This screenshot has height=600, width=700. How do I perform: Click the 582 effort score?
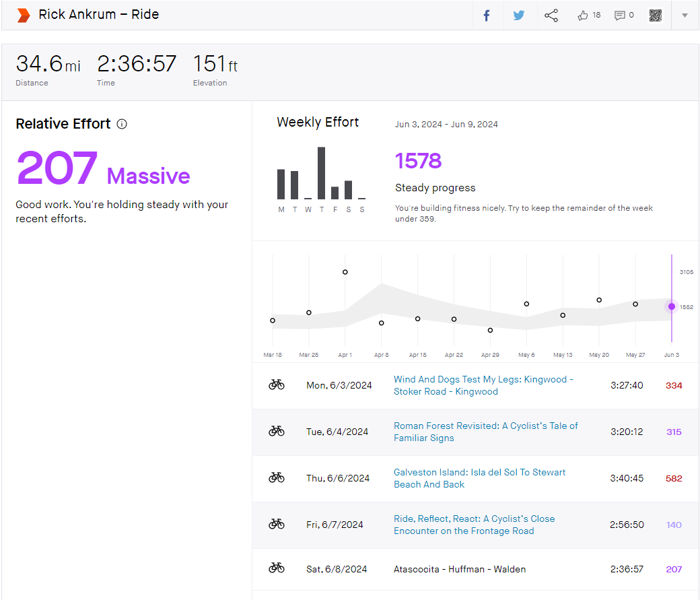coord(674,479)
